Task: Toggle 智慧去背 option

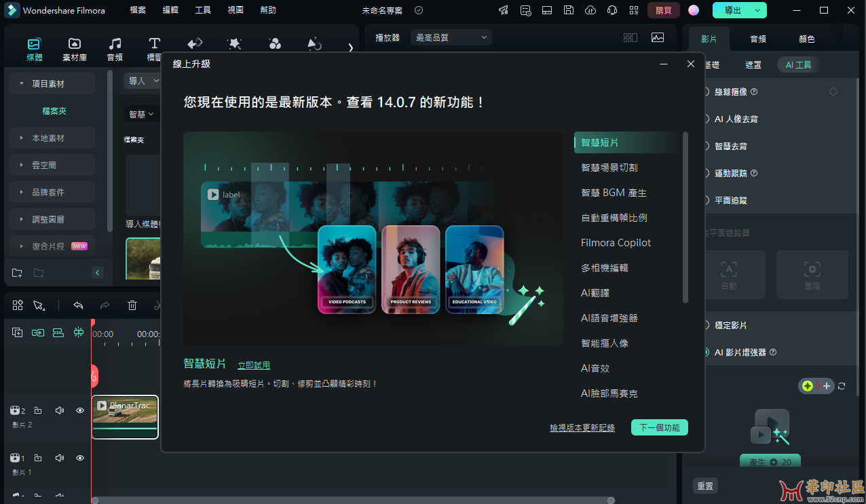Action: [706, 146]
